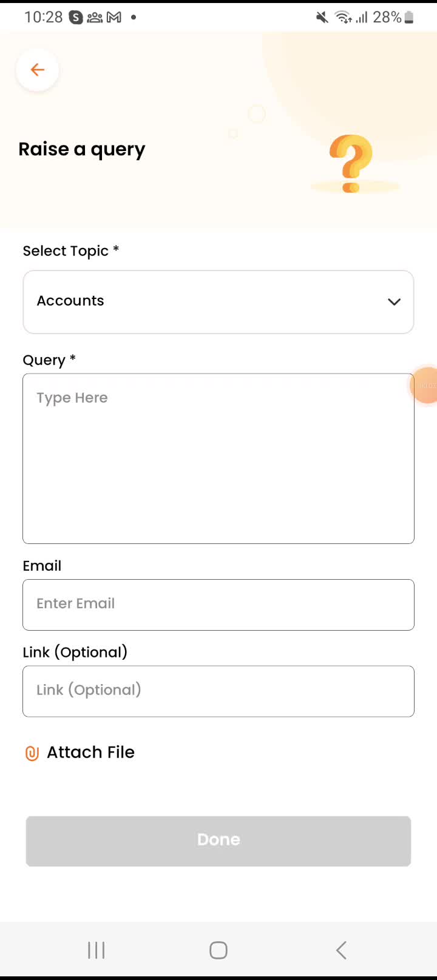This screenshot has height=980, width=437.
Task: Expand the topic list using the chevron arrow
Action: [x=394, y=301]
